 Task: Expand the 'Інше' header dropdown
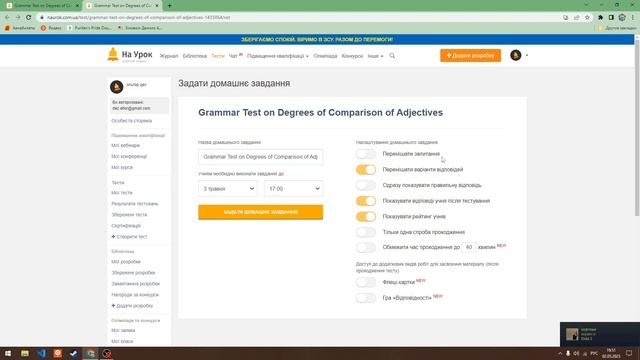click(x=376, y=56)
